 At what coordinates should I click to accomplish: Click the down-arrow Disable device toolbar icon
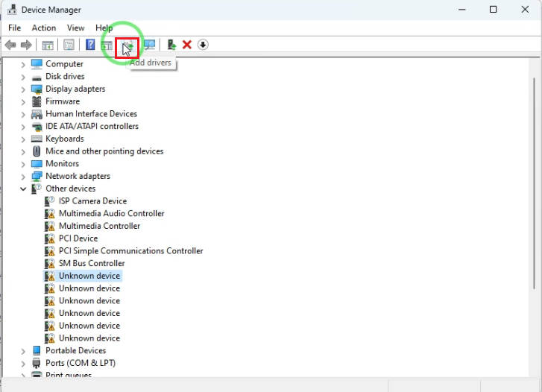[203, 45]
